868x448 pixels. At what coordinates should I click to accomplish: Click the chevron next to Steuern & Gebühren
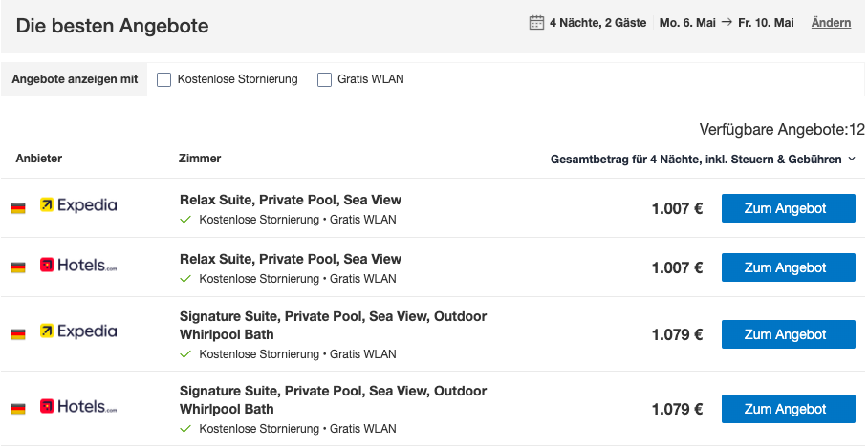pyautogui.click(x=852, y=160)
